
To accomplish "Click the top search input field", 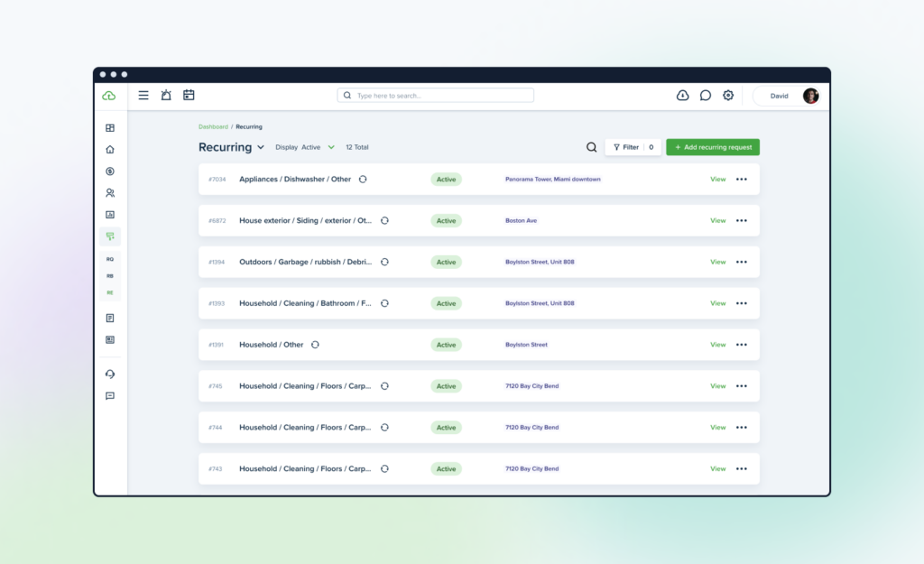I will click(436, 96).
